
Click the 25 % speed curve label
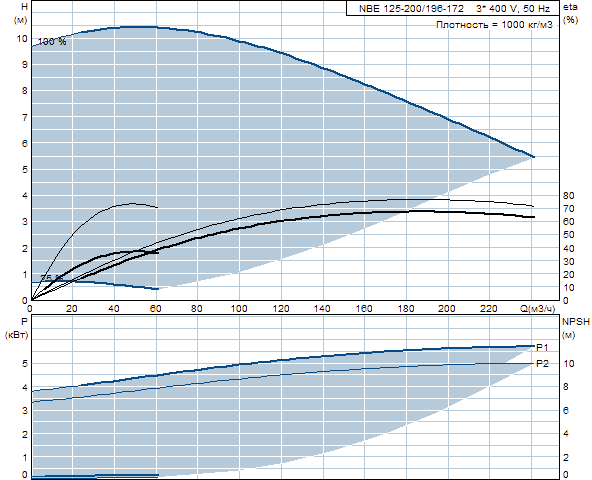coord(51,278)
